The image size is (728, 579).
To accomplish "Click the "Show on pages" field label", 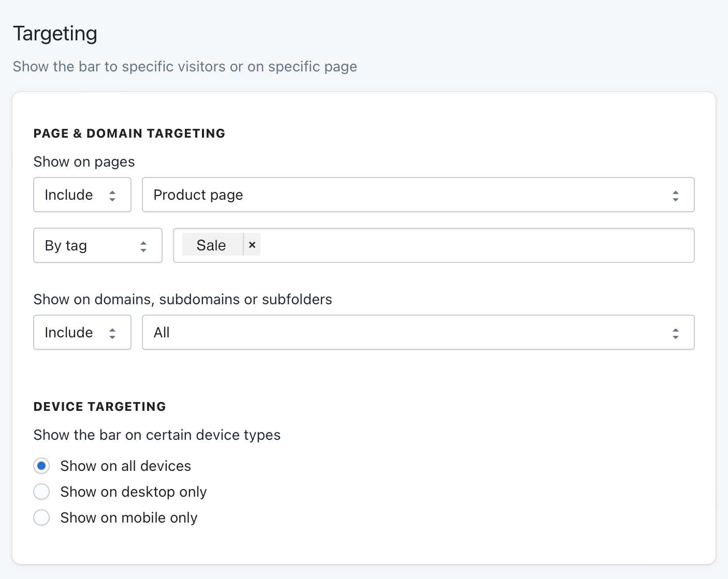I will [x=84, y=162].
